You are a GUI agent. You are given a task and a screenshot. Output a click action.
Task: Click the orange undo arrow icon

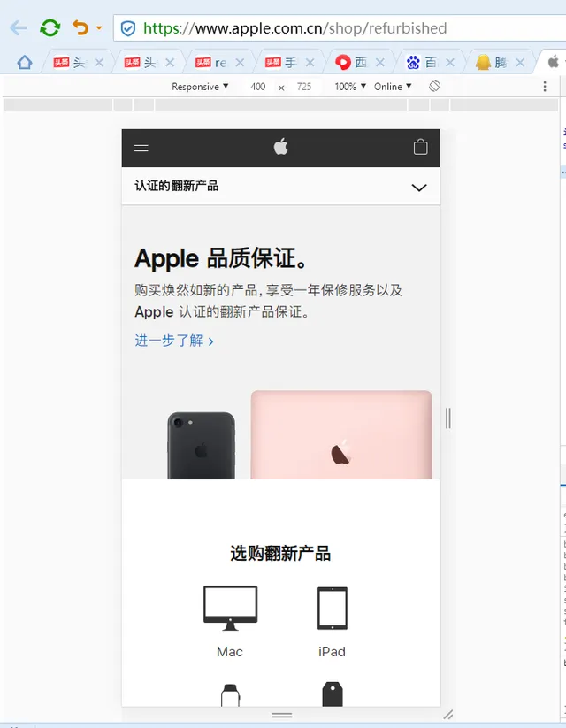point(80,27)
